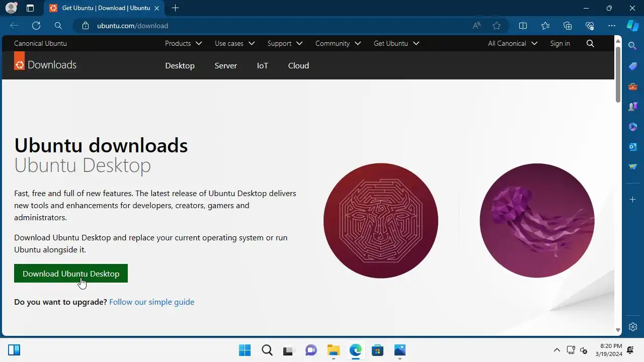Click the Canonical Ubuntu link
This screenshot has height=362, width=644.
(x=40, y=43)
